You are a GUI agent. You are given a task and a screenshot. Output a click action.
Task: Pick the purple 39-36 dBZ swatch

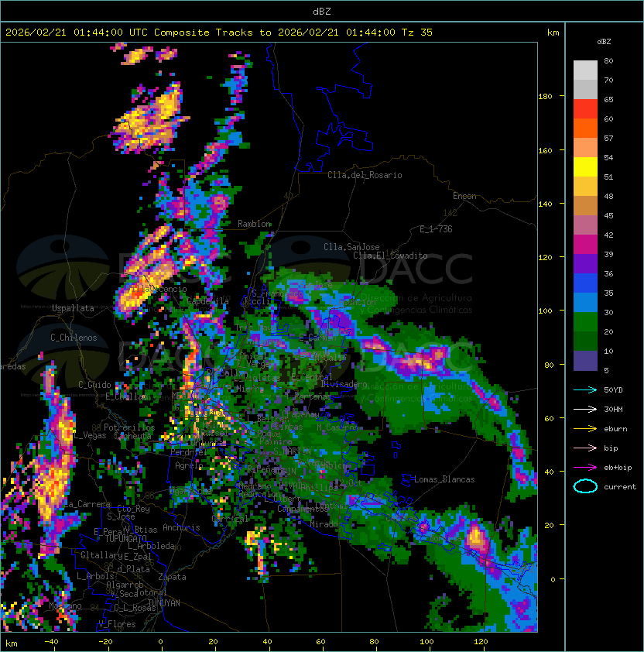[x=585, y=264]
